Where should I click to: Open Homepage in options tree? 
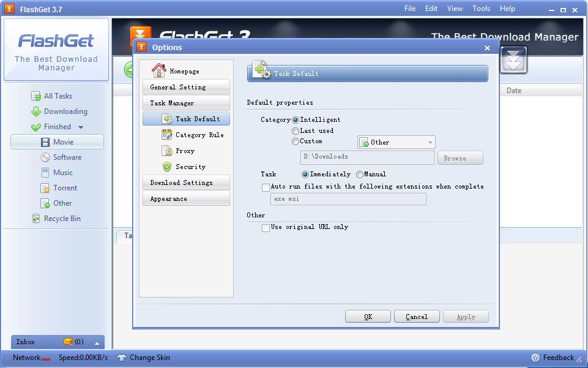pyautogui.click(x=184, y=71)
